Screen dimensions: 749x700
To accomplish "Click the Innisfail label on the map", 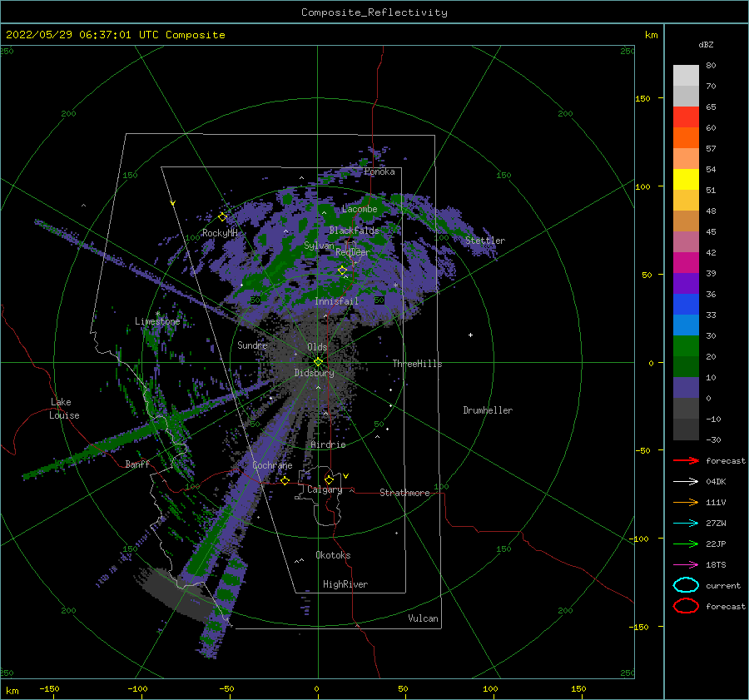I will pos(336,301).
